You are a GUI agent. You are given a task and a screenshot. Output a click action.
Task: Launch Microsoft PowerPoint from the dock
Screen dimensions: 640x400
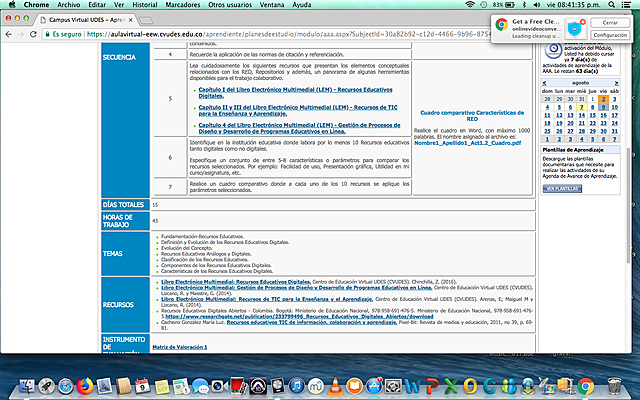432,386
